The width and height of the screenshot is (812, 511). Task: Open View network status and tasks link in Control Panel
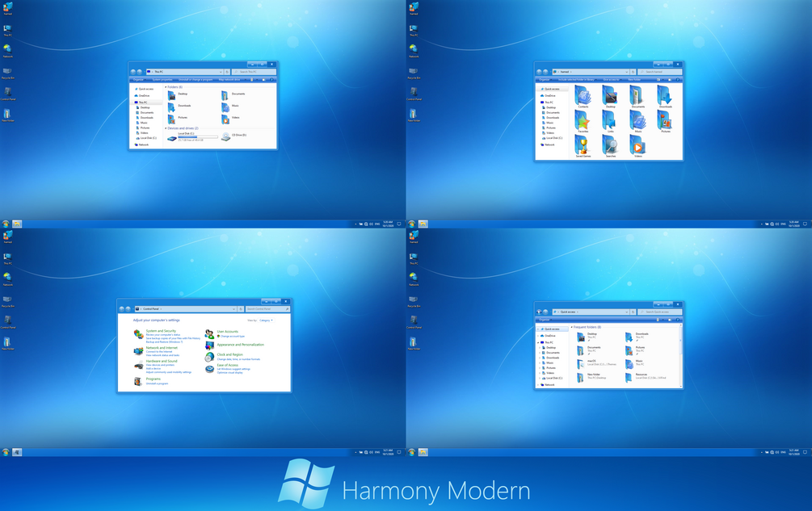(162, 355)
